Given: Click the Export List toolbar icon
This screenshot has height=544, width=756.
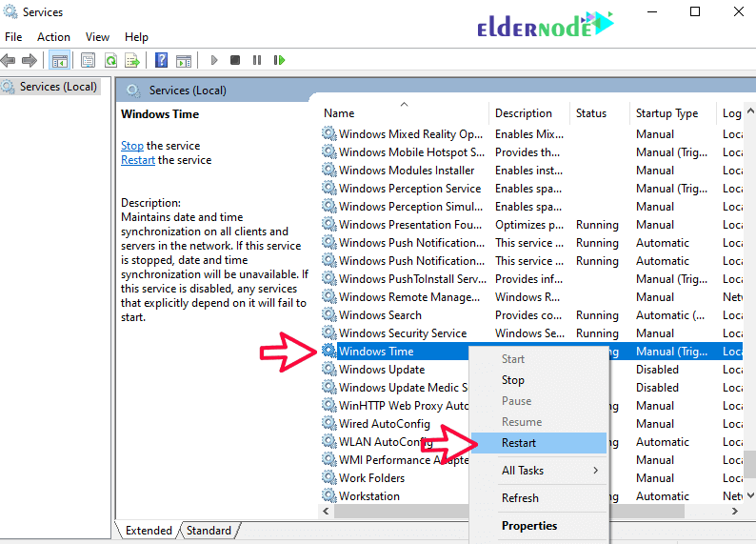Looking at the screenshot, I should click(x=132, y=60).
